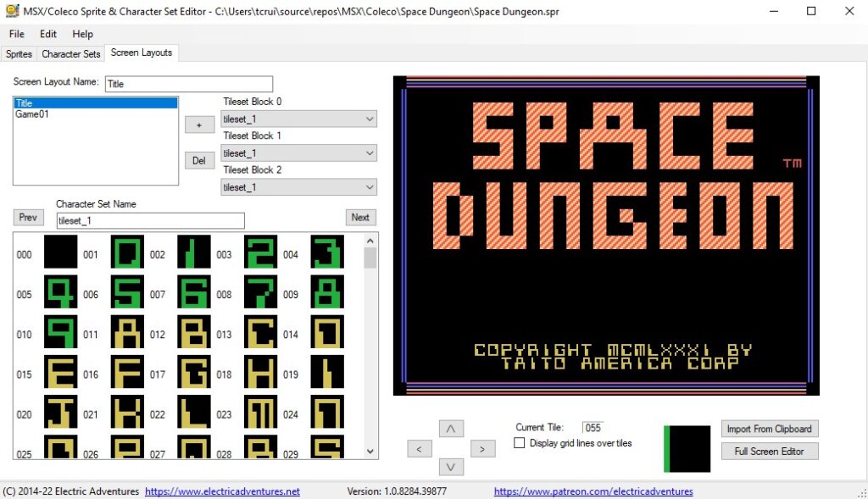Viewport: 868px width, 499px height.
Task: Click the Screen Layout Name field
Action: 189,84
